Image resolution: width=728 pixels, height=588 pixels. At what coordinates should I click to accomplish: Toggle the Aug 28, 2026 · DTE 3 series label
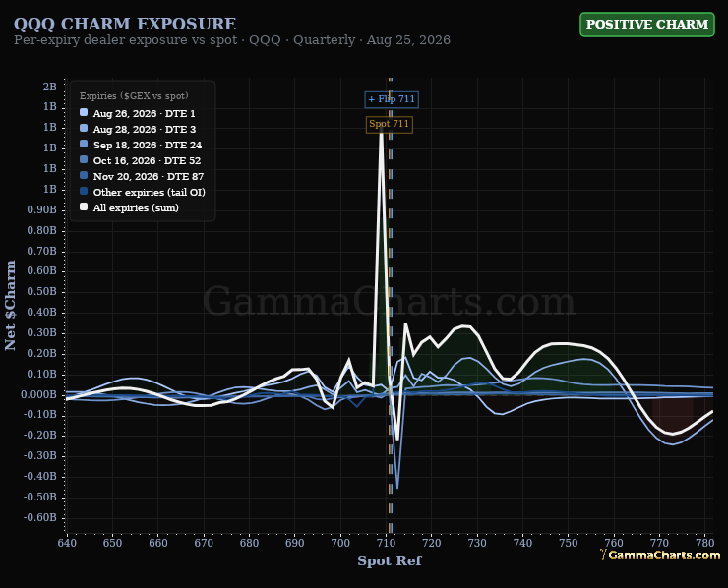[145, 130]
